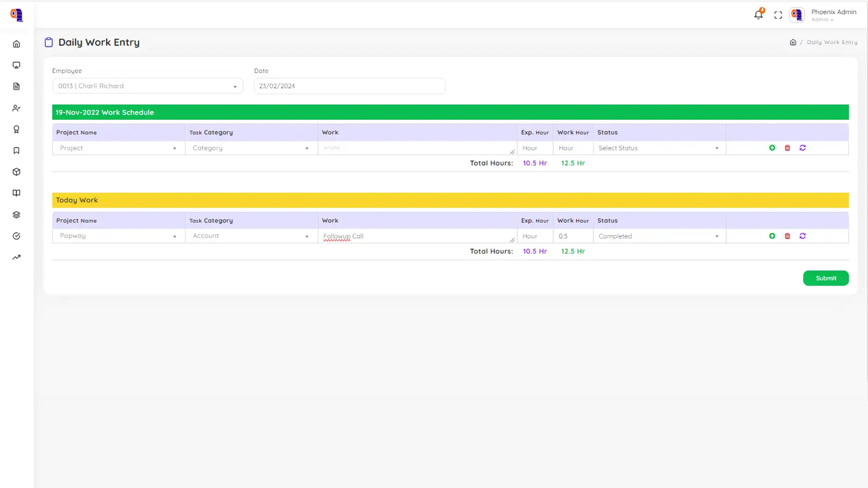Screen dimensions: 868x488
Task: Click the Followup Call work text area
Action: (x=416, y=236)
